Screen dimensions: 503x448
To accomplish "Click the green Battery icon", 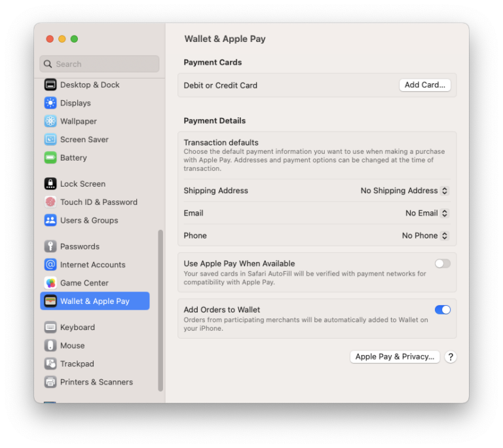I will coord(50,158).
